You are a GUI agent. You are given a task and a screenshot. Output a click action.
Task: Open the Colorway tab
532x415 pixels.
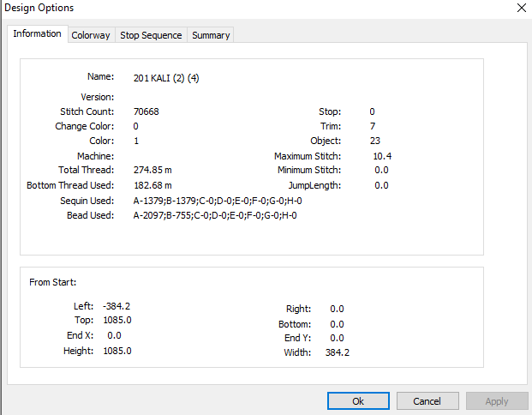tap(91, 35)
